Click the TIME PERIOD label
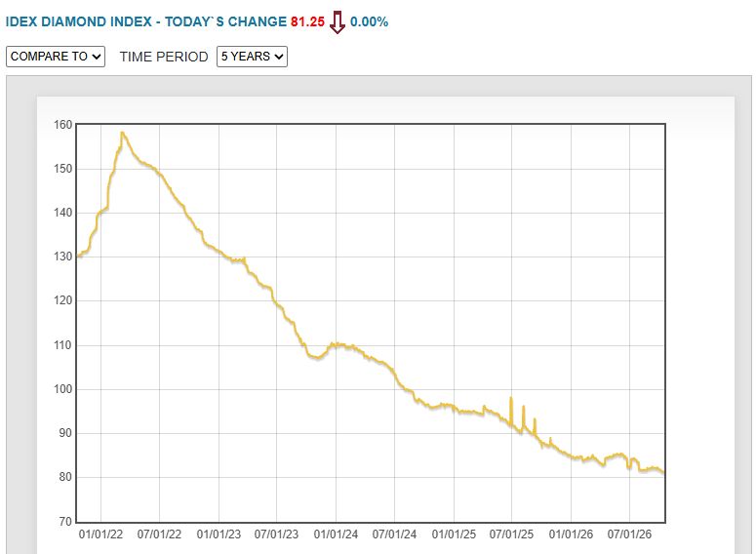This screenshot has width=756, height=554. tap(164, 57)
